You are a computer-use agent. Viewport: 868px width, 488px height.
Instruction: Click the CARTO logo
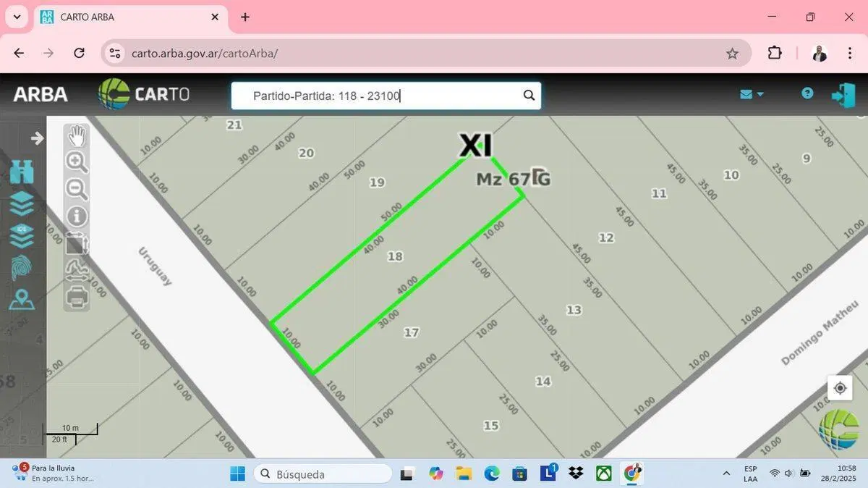pyautogui.click(x=144, y=93)
